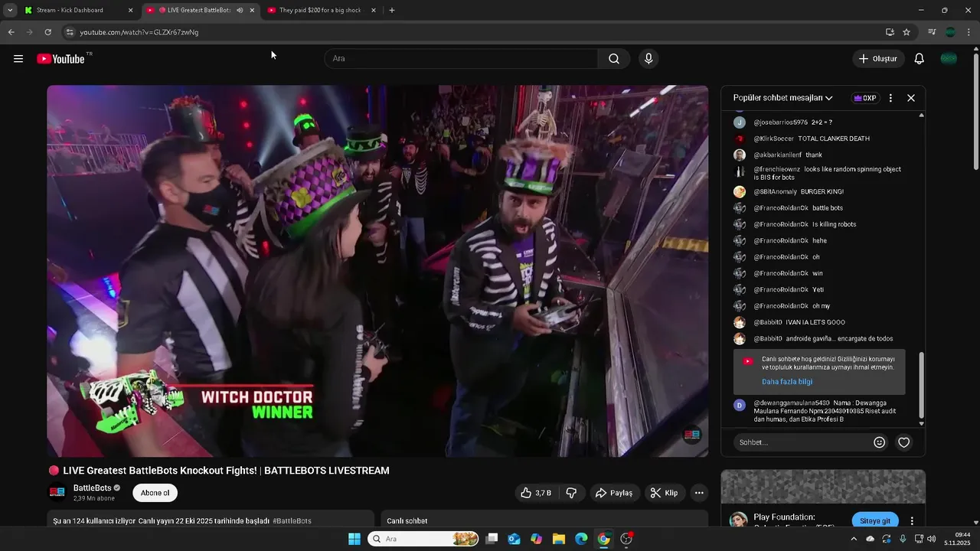The image size is (980, 551).
Task: Click the BattleBots watermark in video corner
Action: click(691, 435)
